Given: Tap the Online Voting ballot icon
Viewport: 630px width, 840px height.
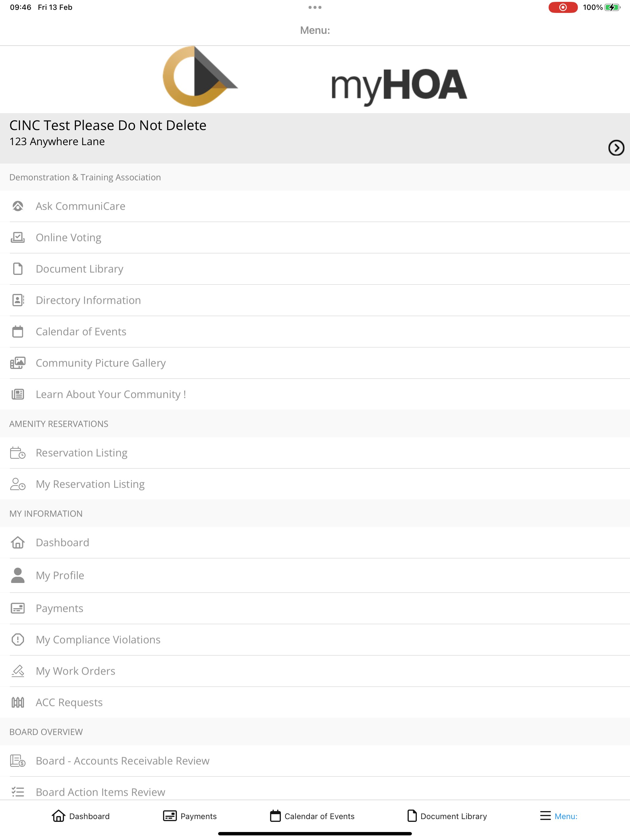Looking at the screenshot, I should coord(18,237).
